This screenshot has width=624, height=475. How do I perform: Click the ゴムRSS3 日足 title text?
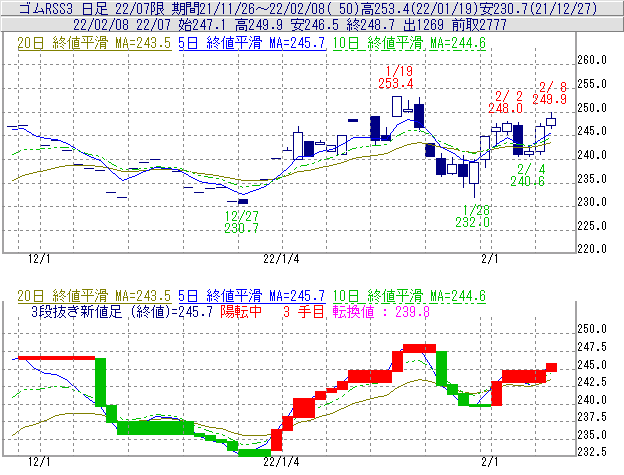(64, 8)
